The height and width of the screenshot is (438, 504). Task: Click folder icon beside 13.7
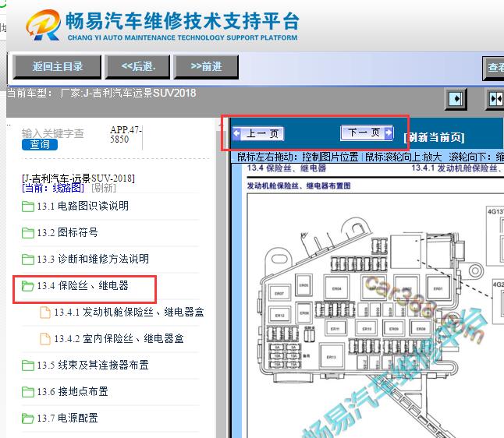(28, 419)
